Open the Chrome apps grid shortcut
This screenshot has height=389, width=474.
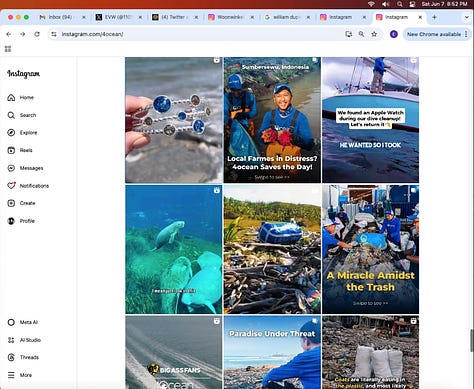[x=8, y=49]
